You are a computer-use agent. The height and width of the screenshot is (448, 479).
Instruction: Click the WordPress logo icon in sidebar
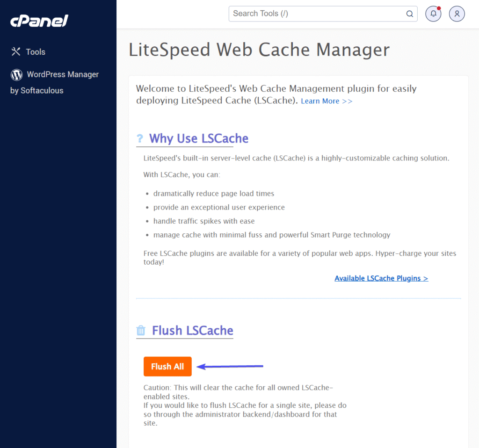16,74
